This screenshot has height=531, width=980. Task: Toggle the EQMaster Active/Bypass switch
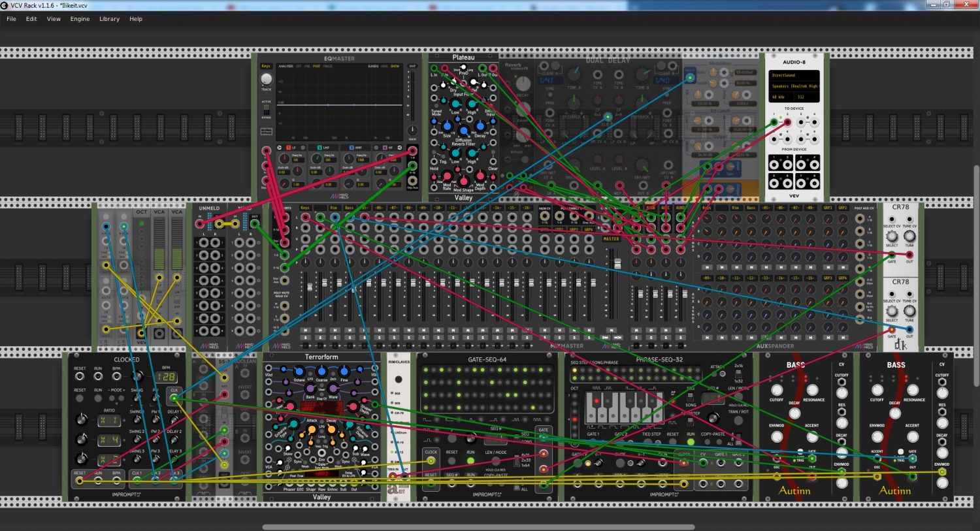[266, 110]
